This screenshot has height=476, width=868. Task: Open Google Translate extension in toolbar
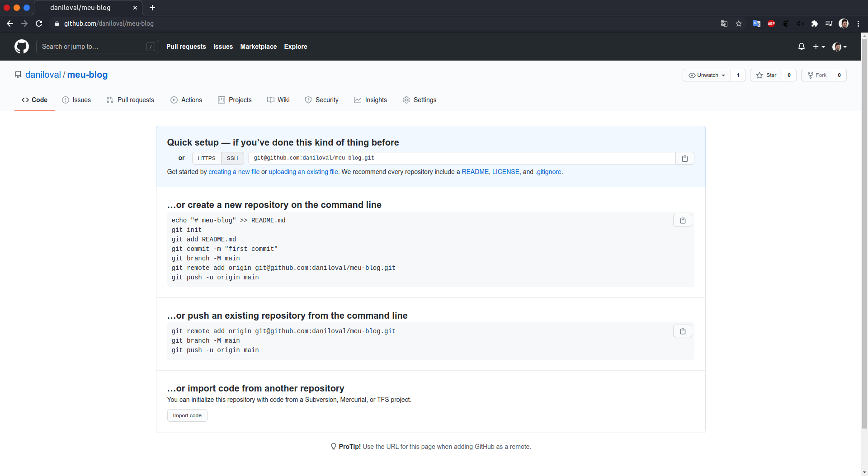click(x=756, y=24)
